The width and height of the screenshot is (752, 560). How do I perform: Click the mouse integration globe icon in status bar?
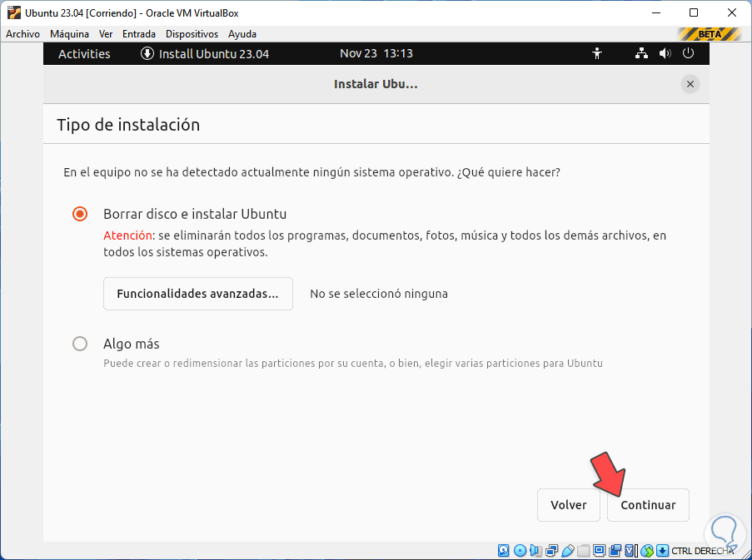click(647, 551)
